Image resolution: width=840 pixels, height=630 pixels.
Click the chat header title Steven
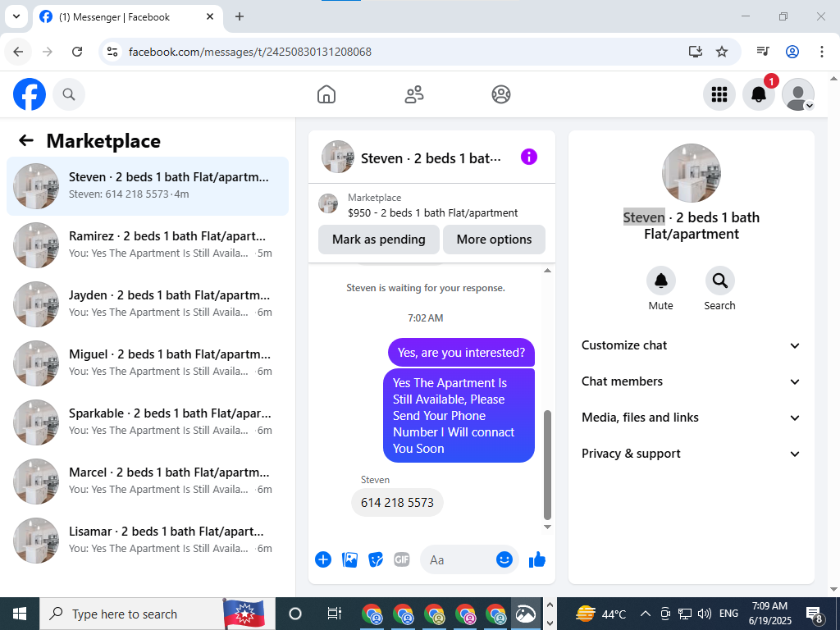click(431, 158)
